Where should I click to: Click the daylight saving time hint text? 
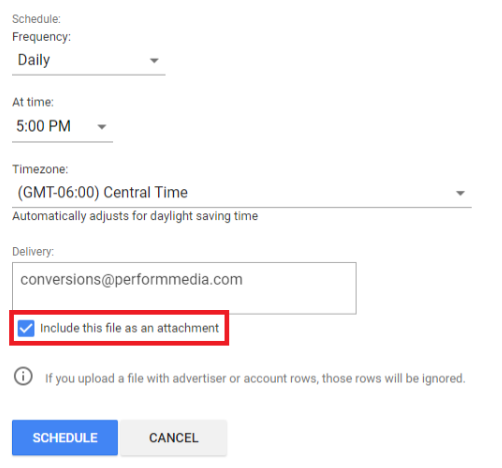[135, 216]
